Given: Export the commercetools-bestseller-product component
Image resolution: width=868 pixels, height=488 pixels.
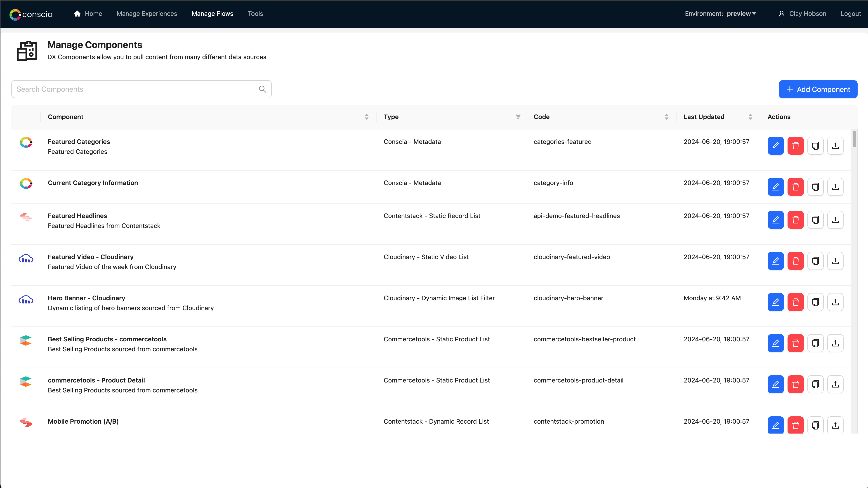Looking at the screenshot, I should tap(835, 343).
